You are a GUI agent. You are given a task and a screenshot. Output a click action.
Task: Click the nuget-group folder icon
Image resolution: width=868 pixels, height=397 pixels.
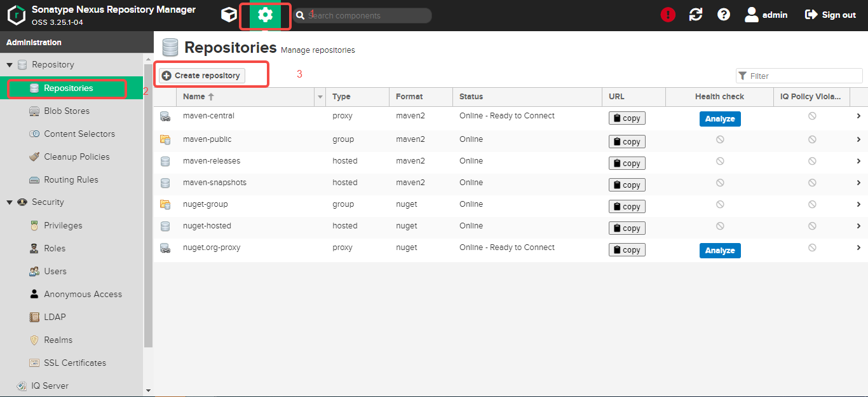coord(165,204)
